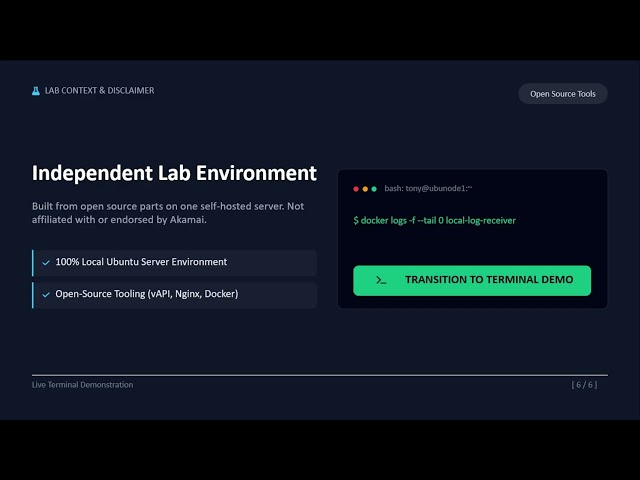Click the Independent Lab Environment heading
Image resolution: width=640 pixels, height=480 pixels.
[x=174, y=173]
